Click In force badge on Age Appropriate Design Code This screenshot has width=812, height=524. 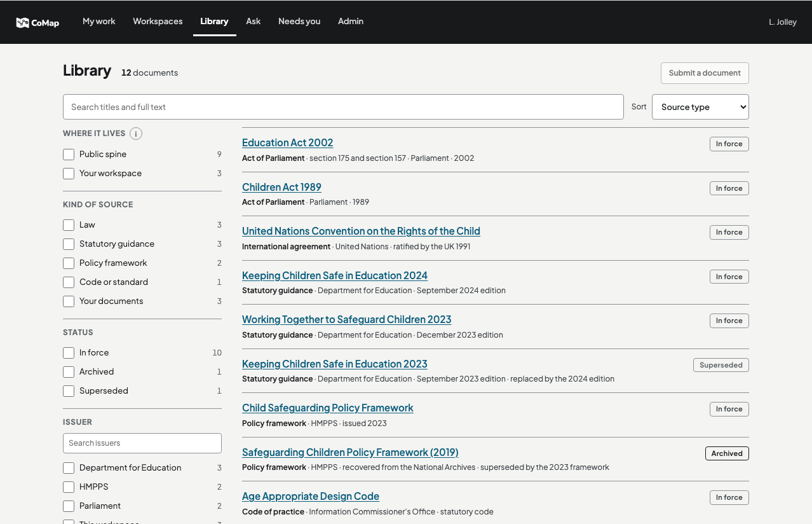point(729,497)
